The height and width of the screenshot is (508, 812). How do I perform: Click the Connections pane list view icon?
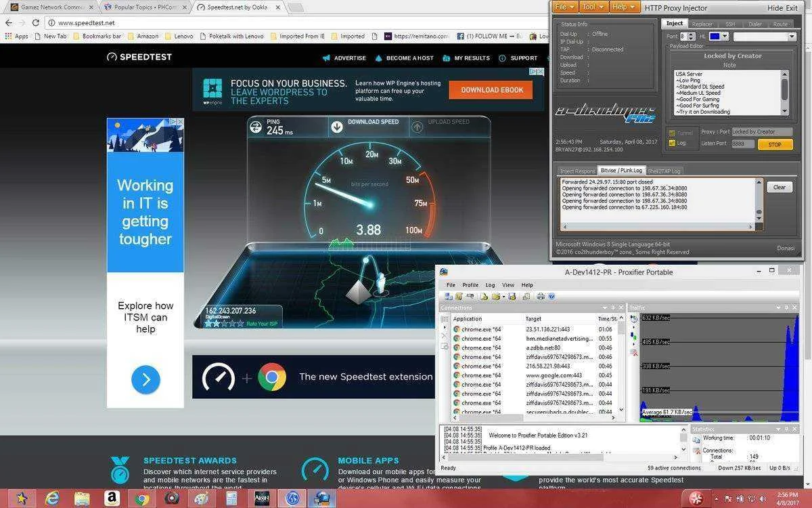[x=444, y=318]
